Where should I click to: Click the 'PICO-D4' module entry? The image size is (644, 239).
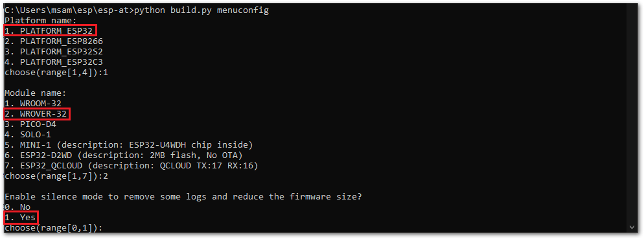click(30, 124)
